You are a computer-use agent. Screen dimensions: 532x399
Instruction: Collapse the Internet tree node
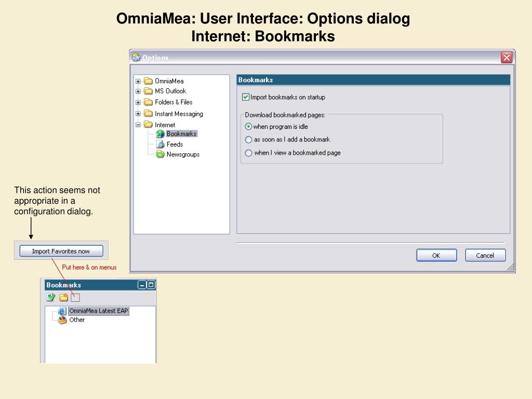point(138,125)
